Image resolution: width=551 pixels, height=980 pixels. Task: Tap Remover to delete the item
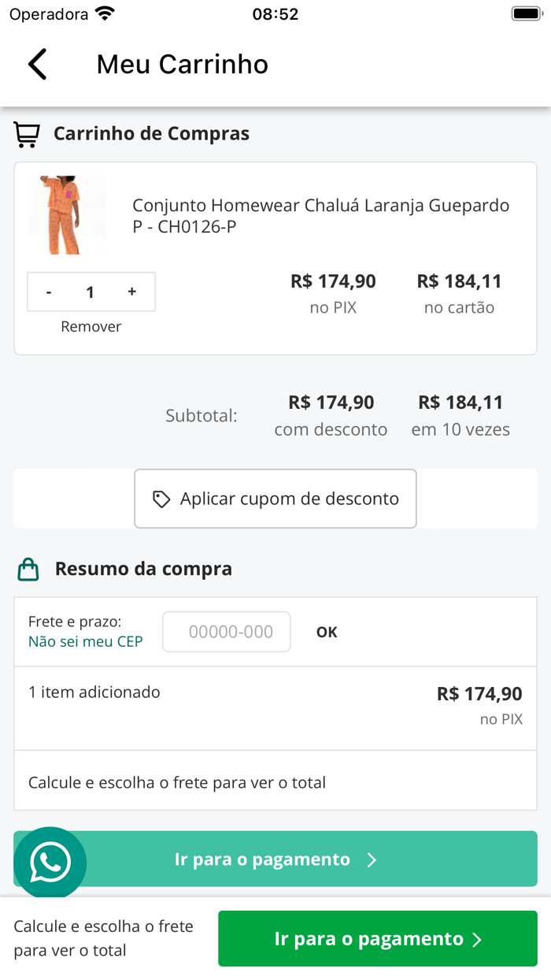click(x=91, y=326)
